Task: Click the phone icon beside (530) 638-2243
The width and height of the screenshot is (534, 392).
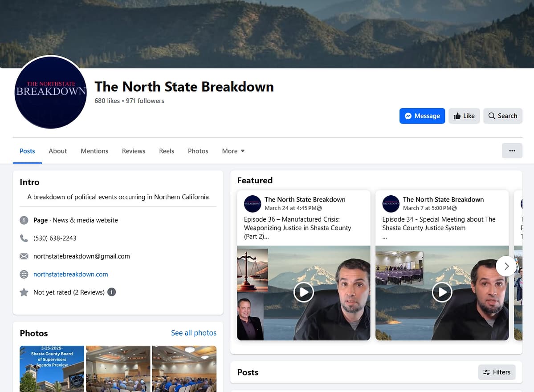Action: click(x=24, y=238)
